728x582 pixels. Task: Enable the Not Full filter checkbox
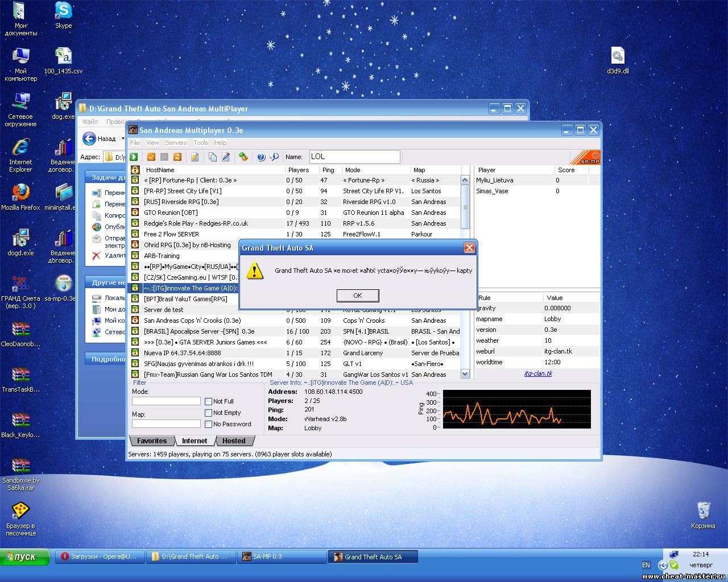(x=208, y=401)
